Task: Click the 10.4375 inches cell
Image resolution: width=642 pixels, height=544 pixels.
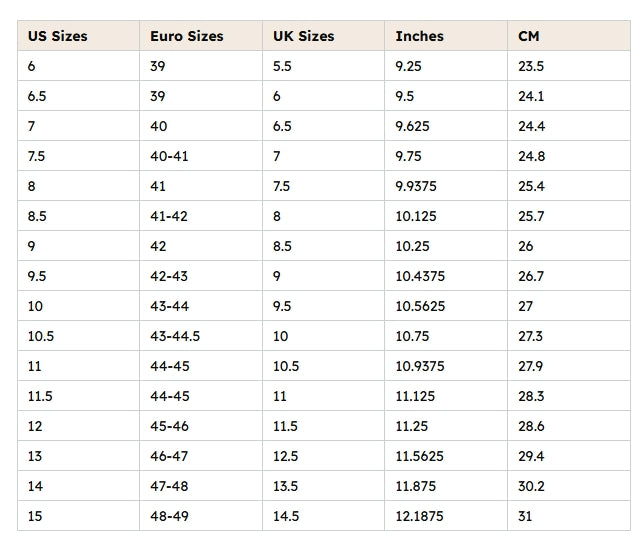Action: click(446, 276)
